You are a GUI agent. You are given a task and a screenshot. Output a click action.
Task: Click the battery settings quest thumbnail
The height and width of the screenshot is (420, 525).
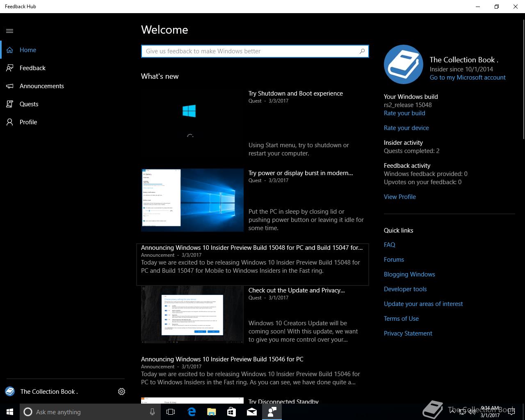click(192, 200)
